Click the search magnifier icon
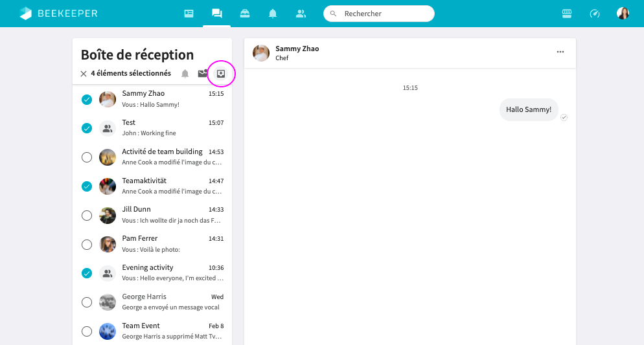 pyautogui.click(x=334, y=14)
